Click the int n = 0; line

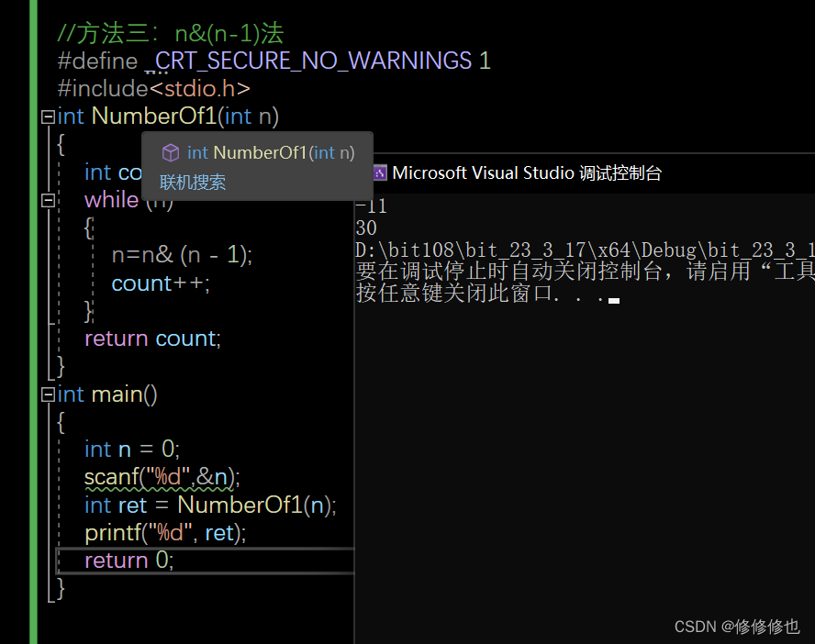[x=132, y=449]
